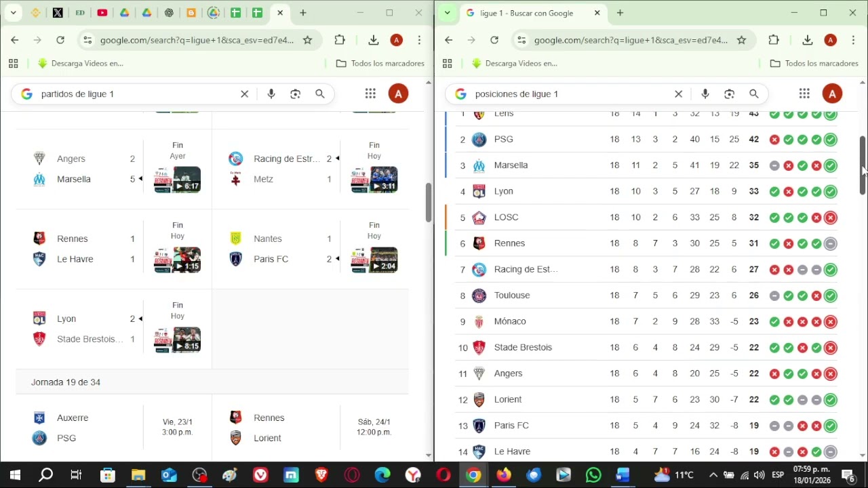The height and width of the screenshot is (488, 868).
Task: Click the left page vertical scrollbar thumb
Action: click(x=429, y=202)
